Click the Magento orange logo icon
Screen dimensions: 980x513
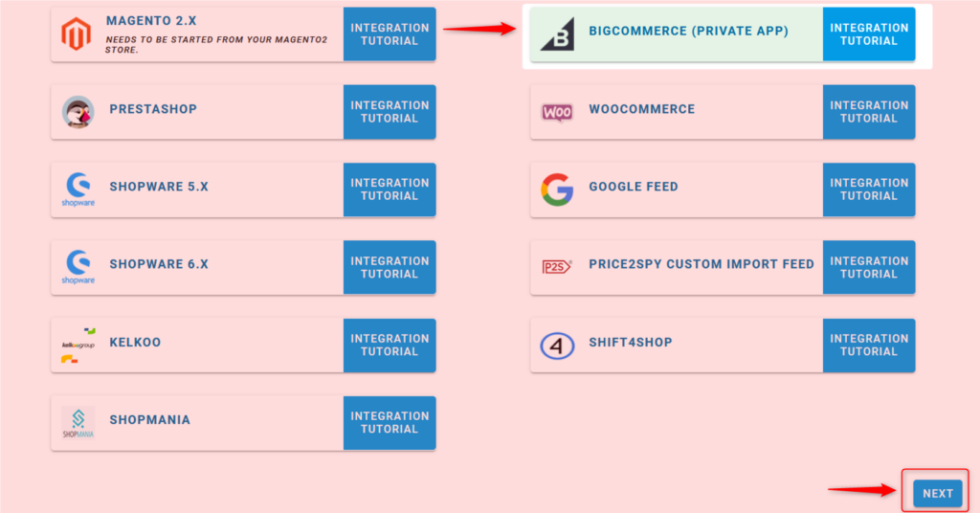click(77, 33)
